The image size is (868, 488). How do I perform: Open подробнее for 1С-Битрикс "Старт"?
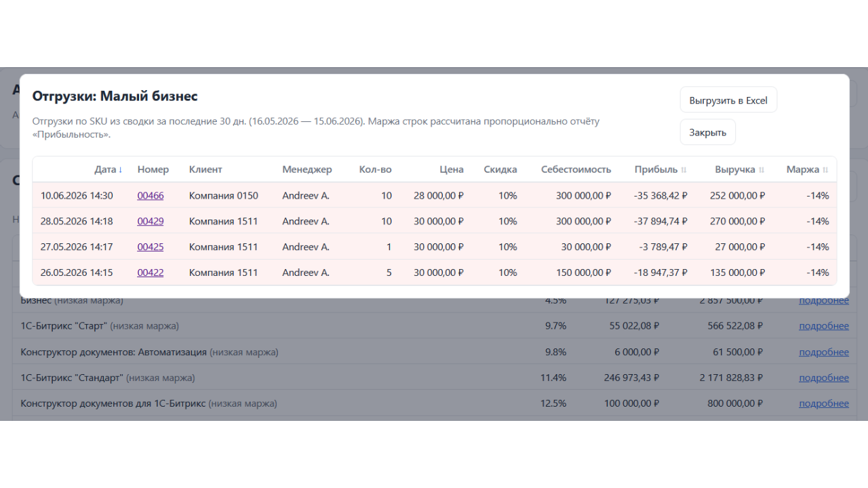824,326
